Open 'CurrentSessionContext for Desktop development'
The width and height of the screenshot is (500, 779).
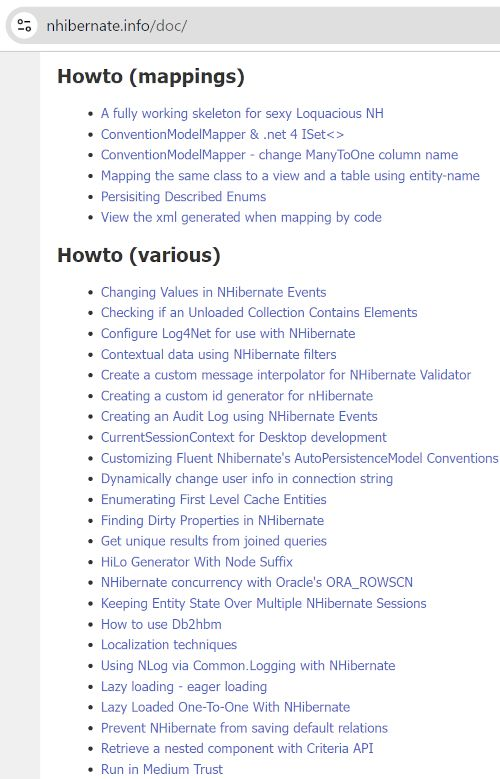244,437
